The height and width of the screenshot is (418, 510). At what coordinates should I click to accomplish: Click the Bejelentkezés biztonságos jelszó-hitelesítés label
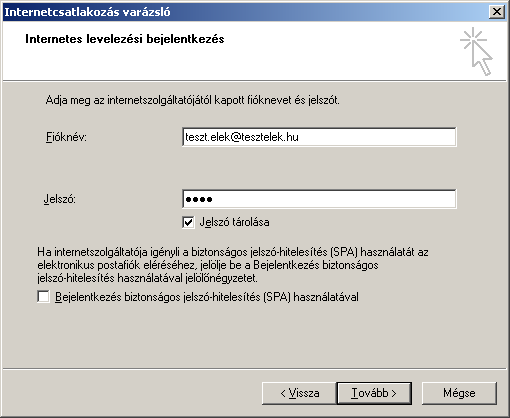207,297
